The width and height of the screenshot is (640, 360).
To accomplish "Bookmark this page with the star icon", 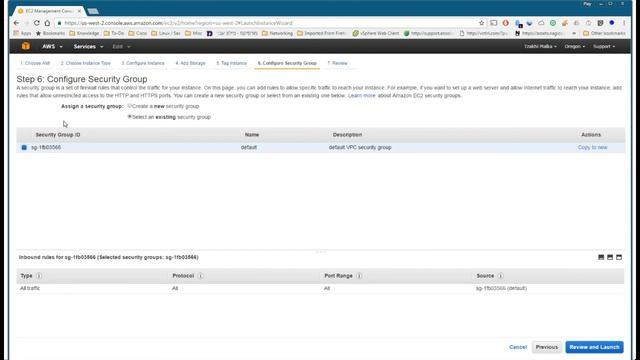I will click(481, 23).
